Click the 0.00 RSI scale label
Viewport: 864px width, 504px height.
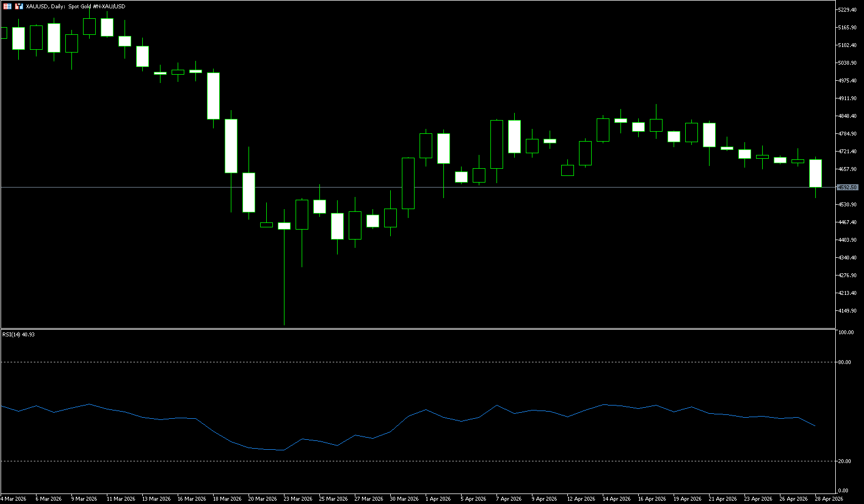pos(843,490)
